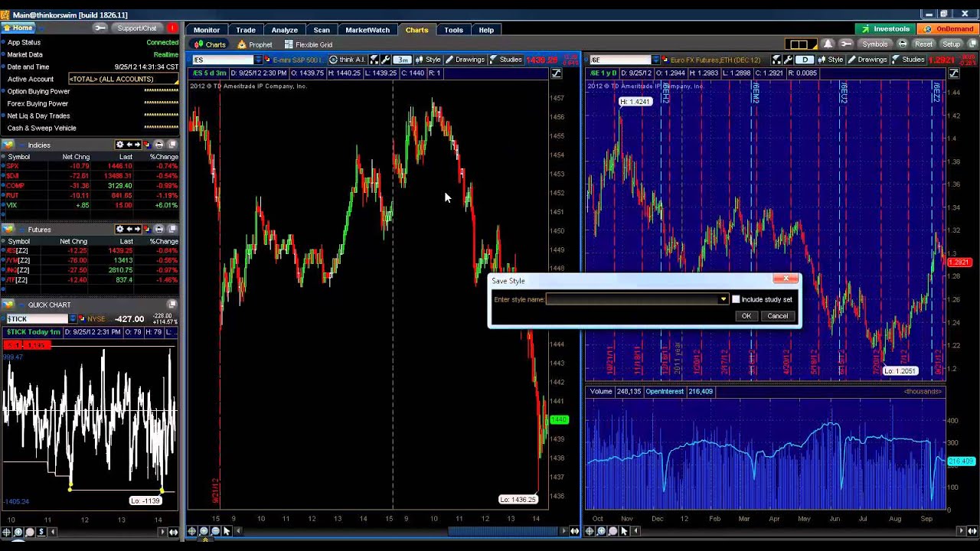Switch to the Analyze tab

[x=284, y=30]
